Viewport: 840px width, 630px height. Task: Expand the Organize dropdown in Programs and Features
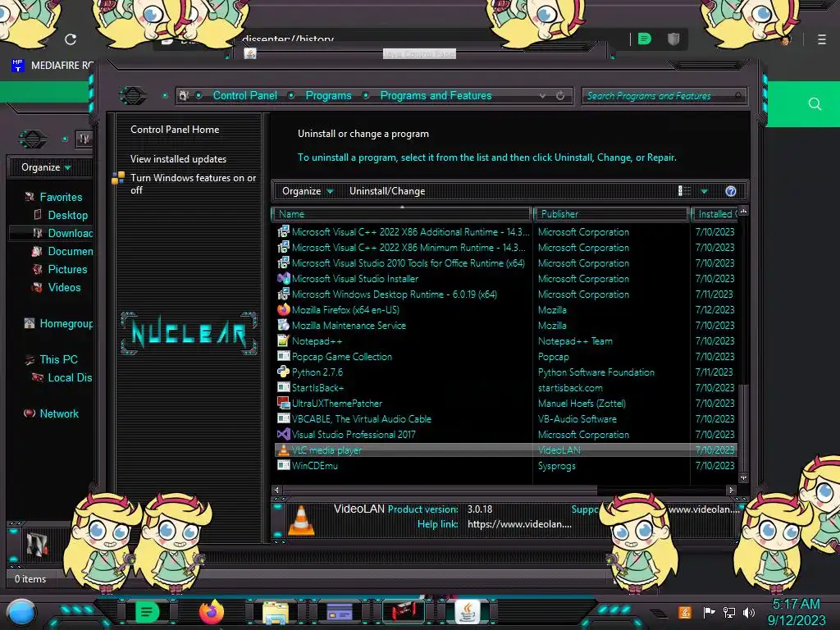[x=308, y=191]
